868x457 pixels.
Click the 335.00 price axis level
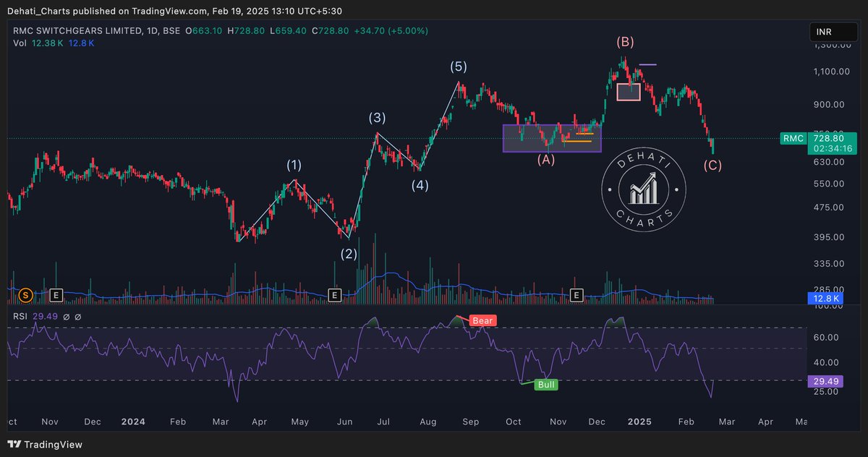[x=828, y=264]
